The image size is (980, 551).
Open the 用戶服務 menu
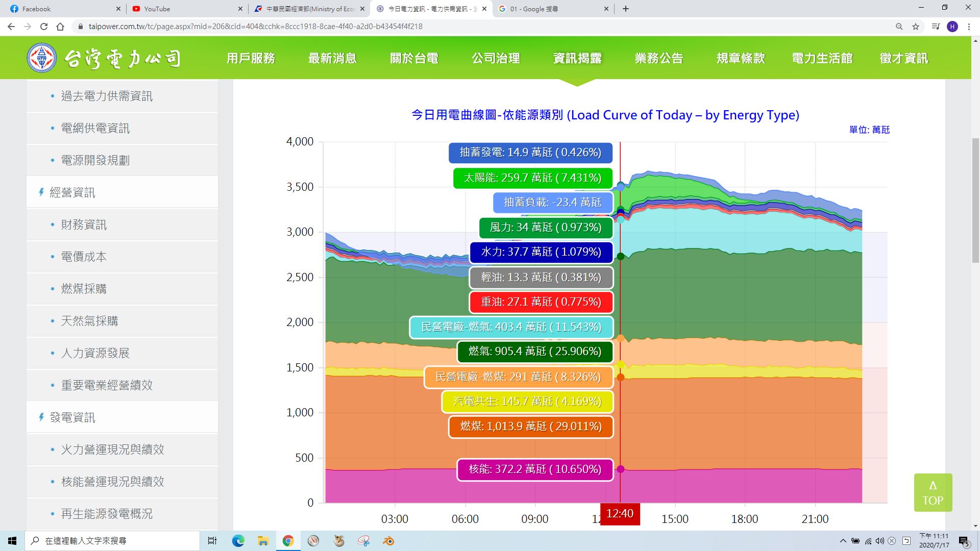(x=251, y=58)
